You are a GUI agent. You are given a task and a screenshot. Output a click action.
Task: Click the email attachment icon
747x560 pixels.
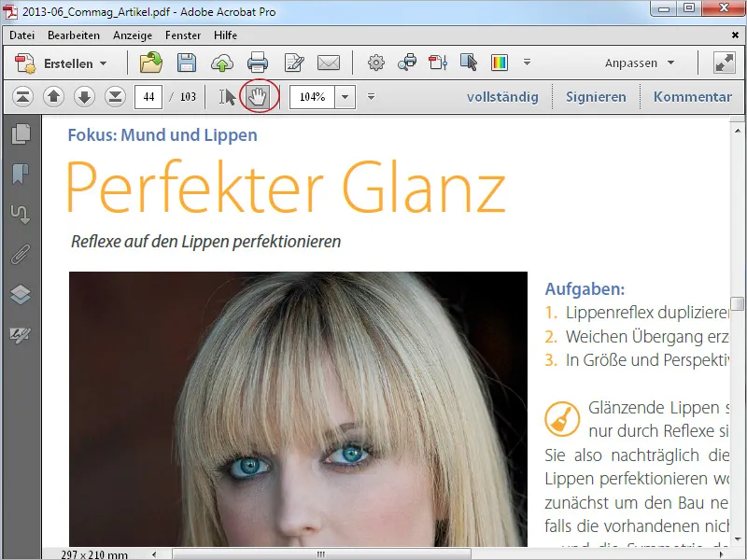tap(328, 63)
